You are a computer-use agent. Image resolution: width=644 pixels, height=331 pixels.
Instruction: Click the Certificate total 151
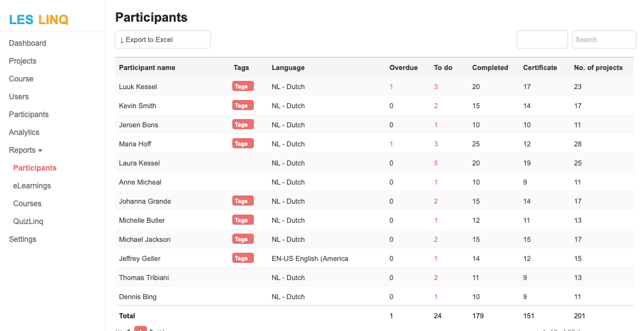point(529,316)
